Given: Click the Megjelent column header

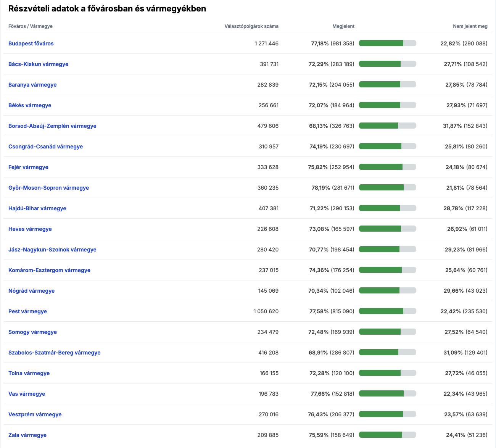Looking at the screenshot, I should 343,26.
